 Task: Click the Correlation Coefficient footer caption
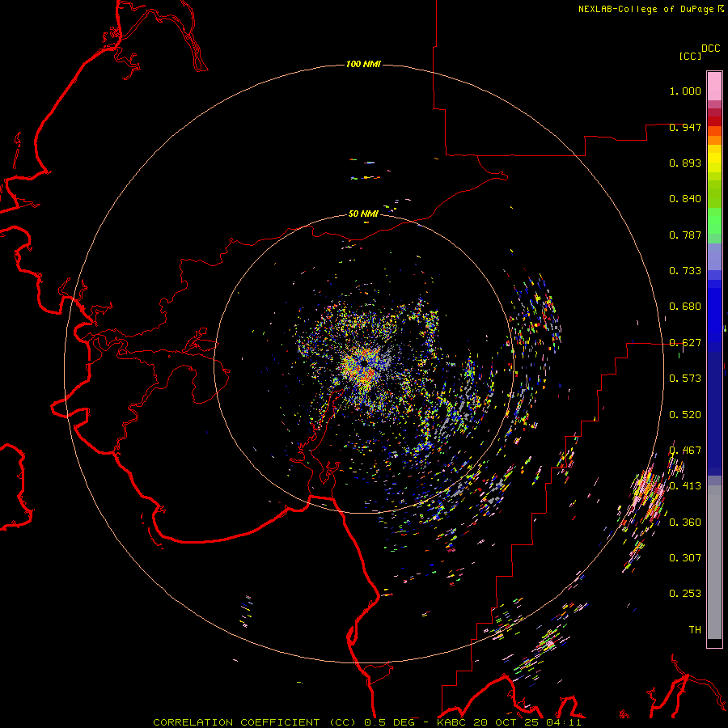click(366, 722)
